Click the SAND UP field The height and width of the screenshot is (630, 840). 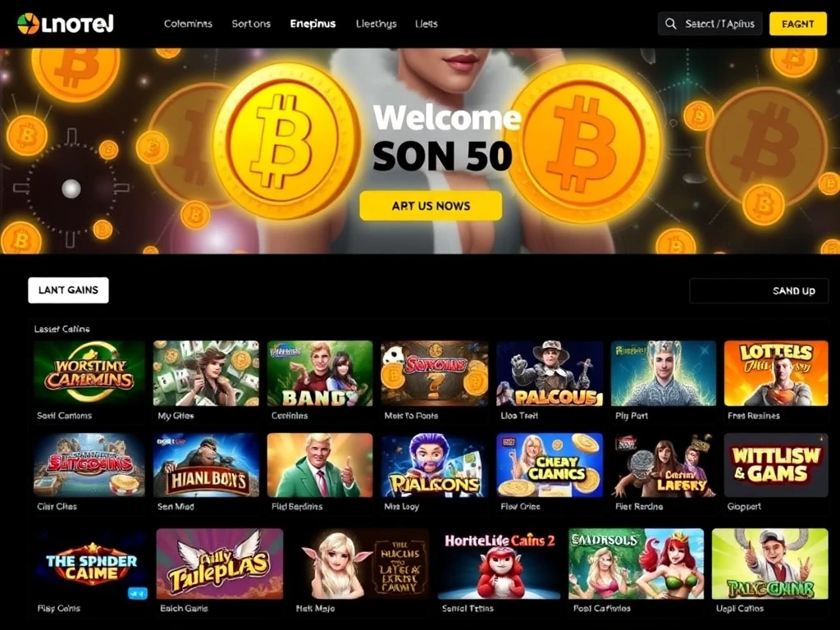pos(759,290)
